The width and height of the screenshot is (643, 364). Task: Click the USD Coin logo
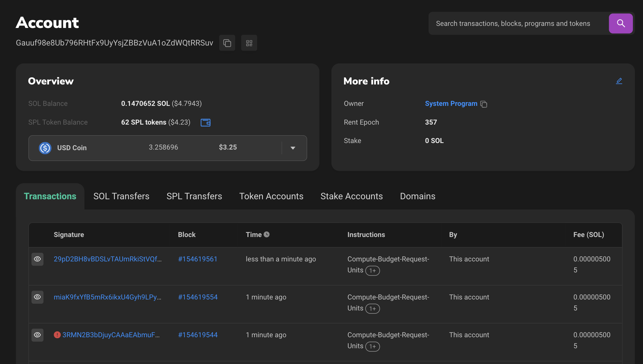45,148
